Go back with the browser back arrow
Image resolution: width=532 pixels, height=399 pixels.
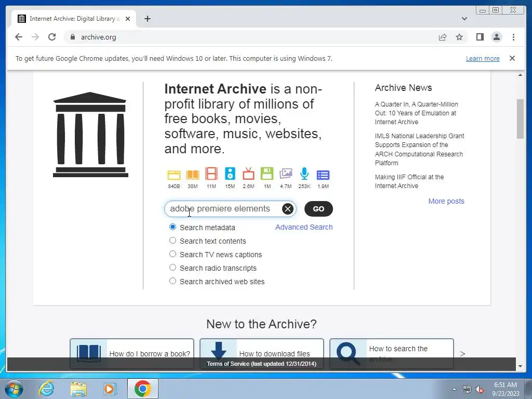(x=19, y=37)
